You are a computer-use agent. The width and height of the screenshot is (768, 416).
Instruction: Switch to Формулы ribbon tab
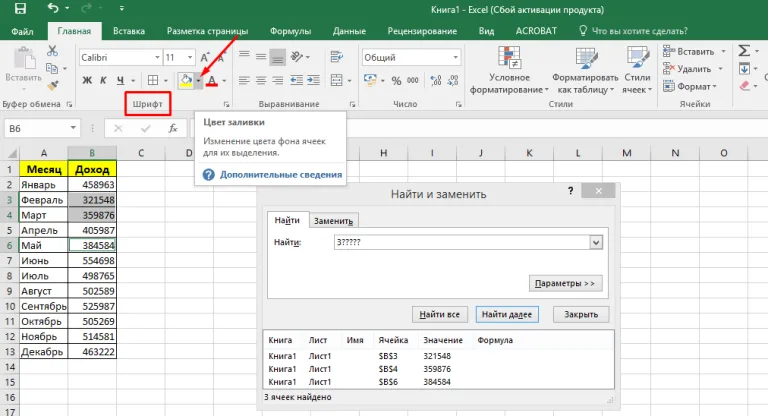coord(290,31)
